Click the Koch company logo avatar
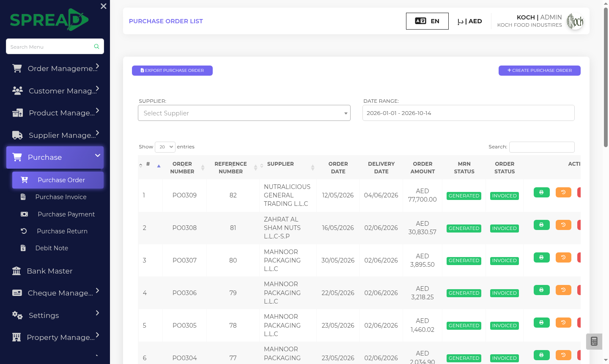The width and height of the screenshot is (609, 364). click(x=575, y=21)
